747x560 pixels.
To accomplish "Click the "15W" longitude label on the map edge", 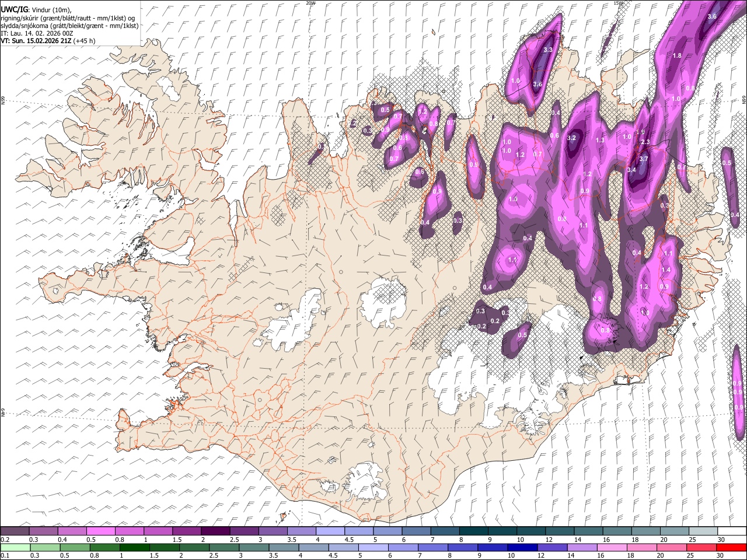I will pos(617,3).
